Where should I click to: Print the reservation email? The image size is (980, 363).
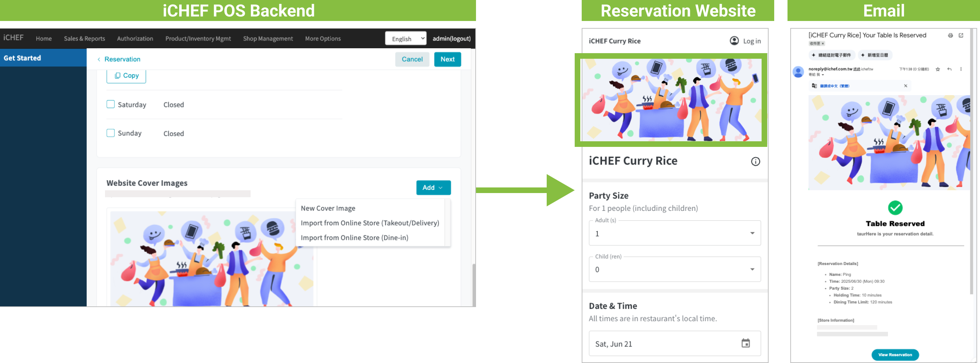[x=950, y=35]
